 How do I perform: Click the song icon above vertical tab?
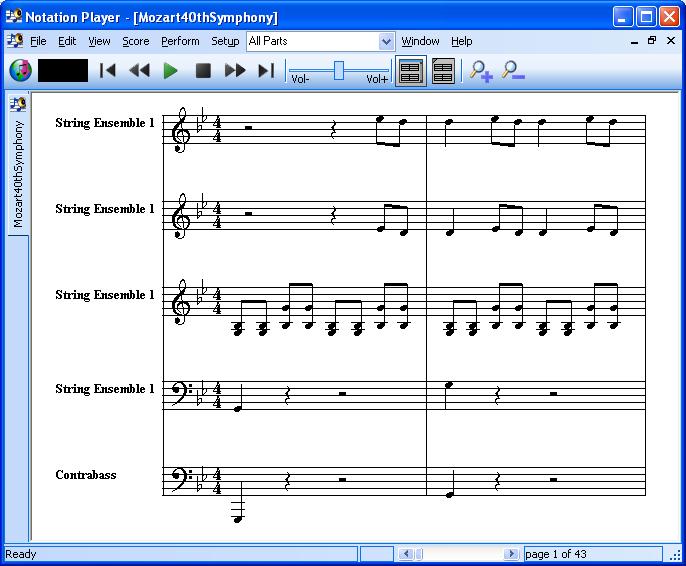18,104
